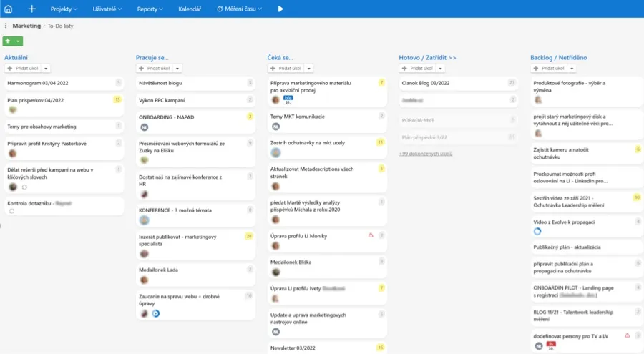Click the Backlog / Netříděno column title

click(x=559, y=57)
